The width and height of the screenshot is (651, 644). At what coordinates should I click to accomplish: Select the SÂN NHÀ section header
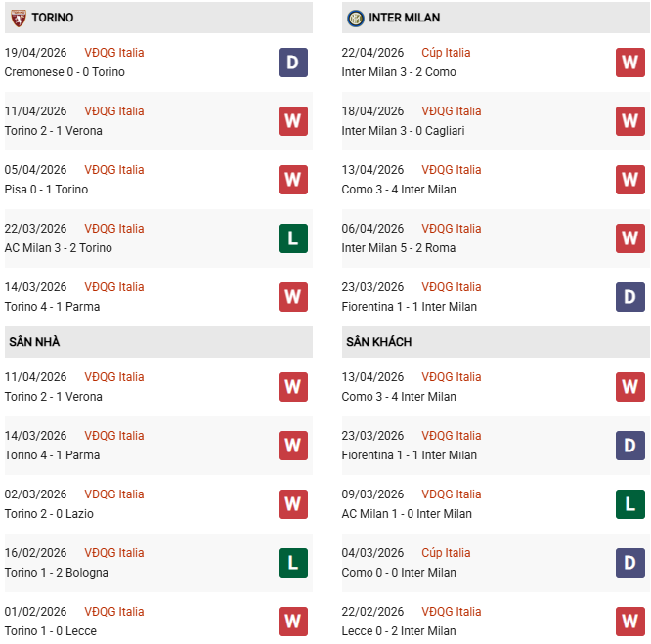(x=35, y=342)
